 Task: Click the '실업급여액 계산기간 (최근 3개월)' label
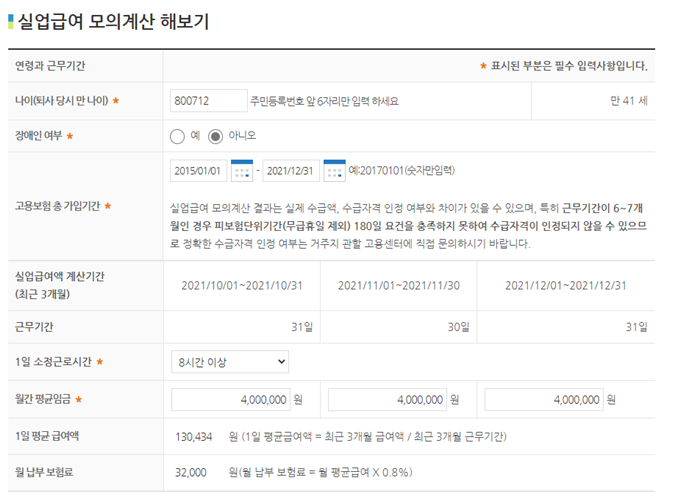59,285
